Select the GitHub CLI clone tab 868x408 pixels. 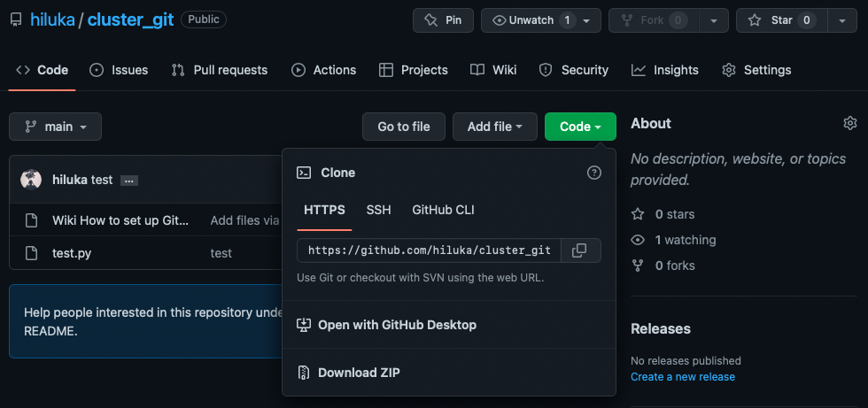pyautogui.click(x=443, y=210)
